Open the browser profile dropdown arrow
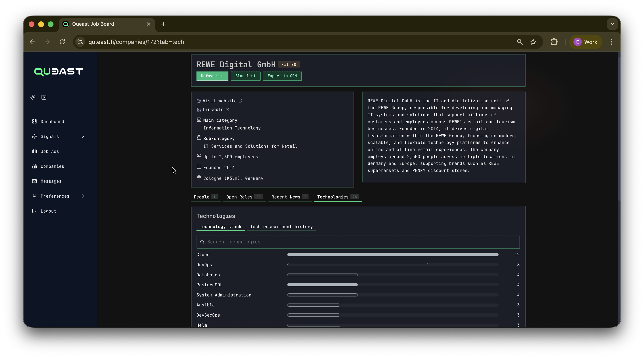Image resolution: width=644 pixels, height=358 pixels. pos(612,24)
